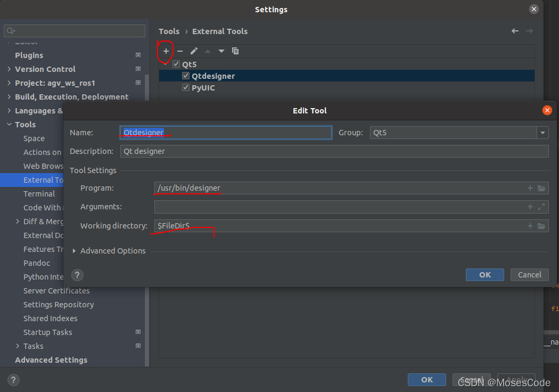
Task: Add a new external tool with plus icon
Action: 166,51
